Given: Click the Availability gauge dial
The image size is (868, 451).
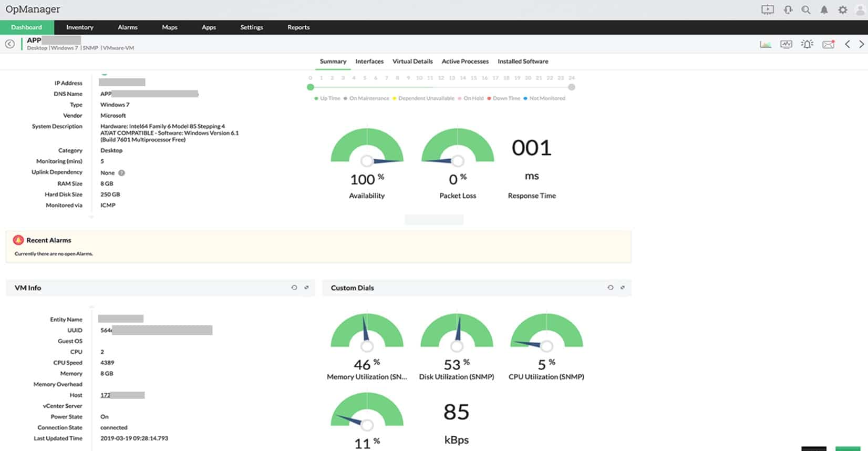Looking at the screenshot, I should pyautogui.click(x=367, y=147).
